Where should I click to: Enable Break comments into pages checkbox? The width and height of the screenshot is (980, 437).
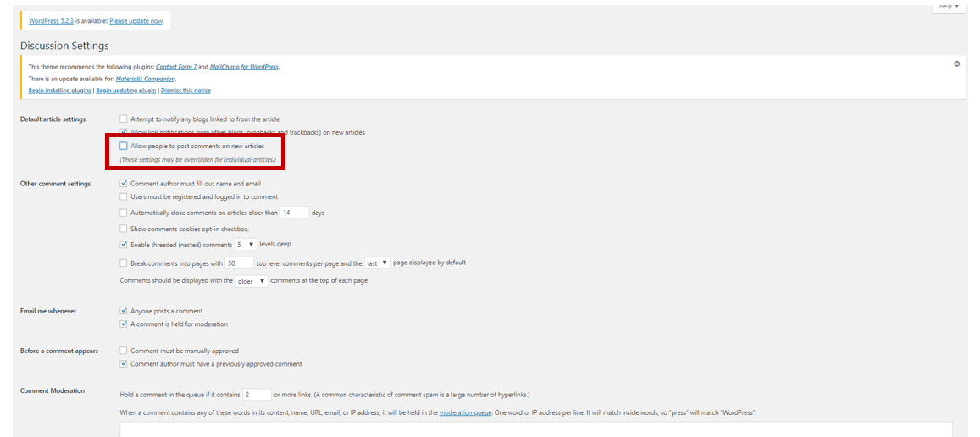point(124,263)
